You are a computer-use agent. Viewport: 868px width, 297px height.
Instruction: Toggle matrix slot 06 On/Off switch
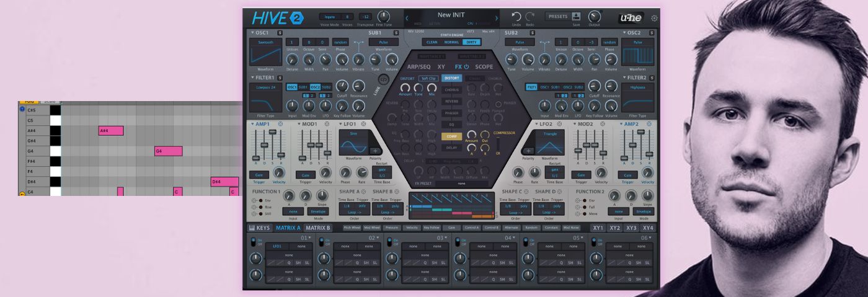[x=595, y=242]
